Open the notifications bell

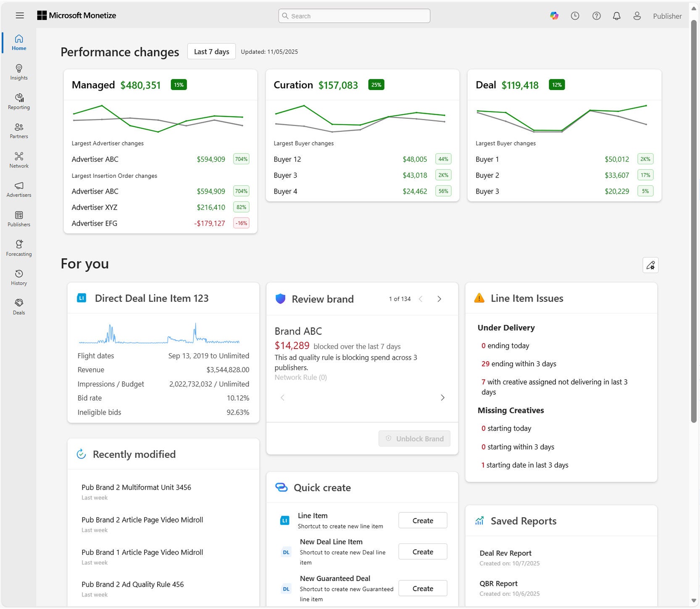[x=617, y=16]
